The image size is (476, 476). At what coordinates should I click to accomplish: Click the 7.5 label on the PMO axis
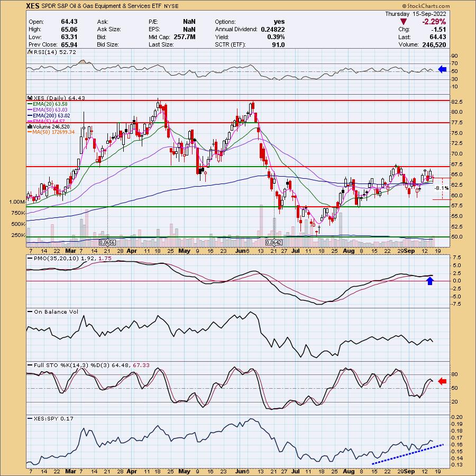[457, 258]
